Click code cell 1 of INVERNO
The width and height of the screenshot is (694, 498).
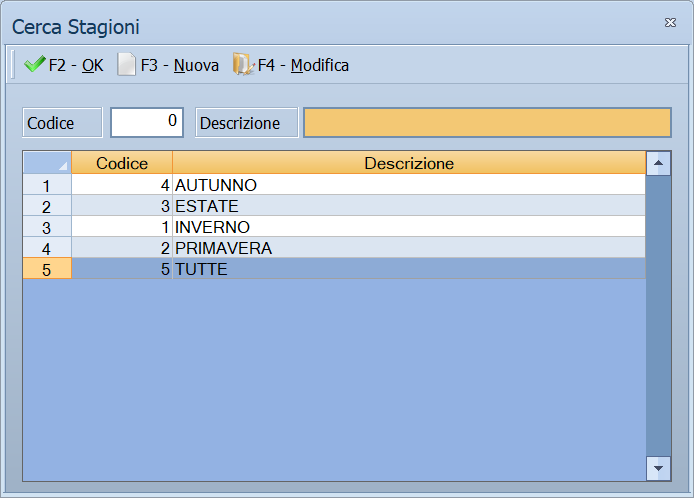tap(122, 227)
